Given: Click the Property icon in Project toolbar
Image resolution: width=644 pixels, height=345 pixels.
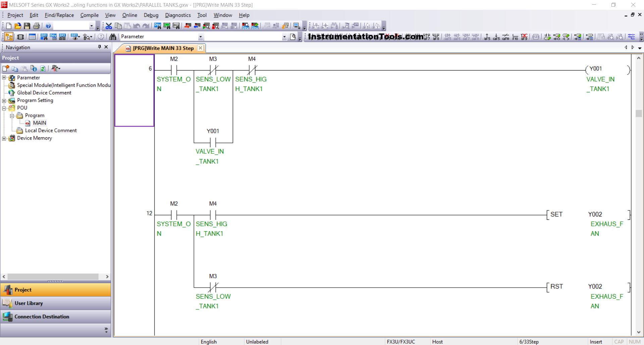Looking at the screenshot, I should (34, 68).
